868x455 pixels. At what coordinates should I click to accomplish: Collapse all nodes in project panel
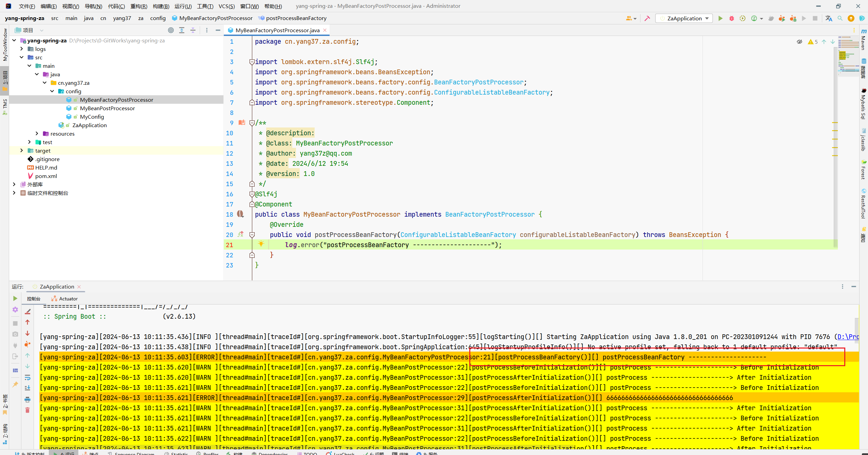(x=193, y=30)
